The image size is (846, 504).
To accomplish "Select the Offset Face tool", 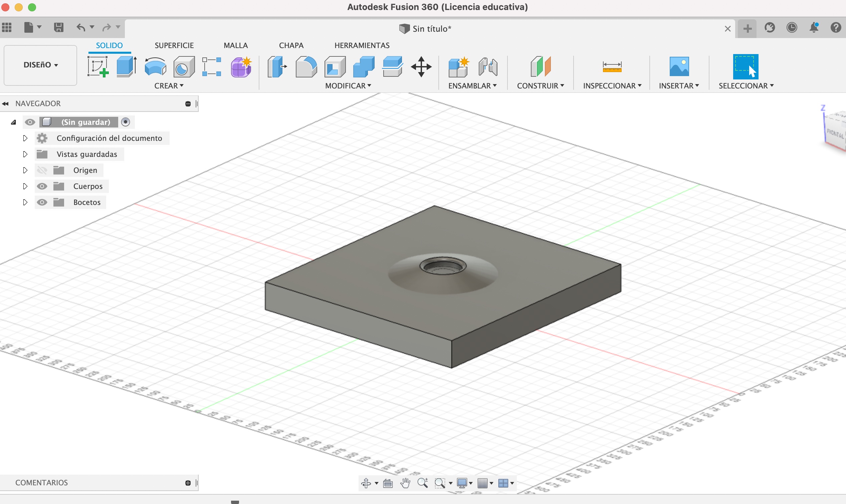I will point(392,66).
